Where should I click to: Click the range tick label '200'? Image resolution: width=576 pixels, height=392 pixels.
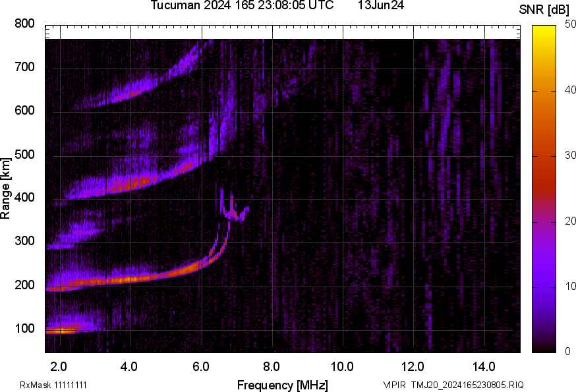[x=24, y=285]
